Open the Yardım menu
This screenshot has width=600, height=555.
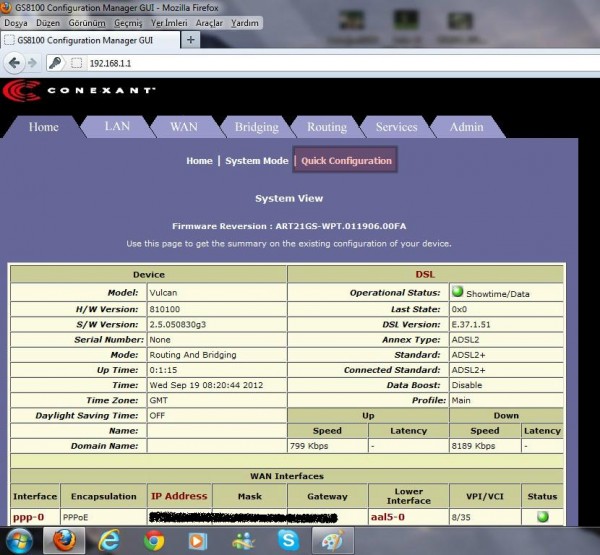point(245,23)
